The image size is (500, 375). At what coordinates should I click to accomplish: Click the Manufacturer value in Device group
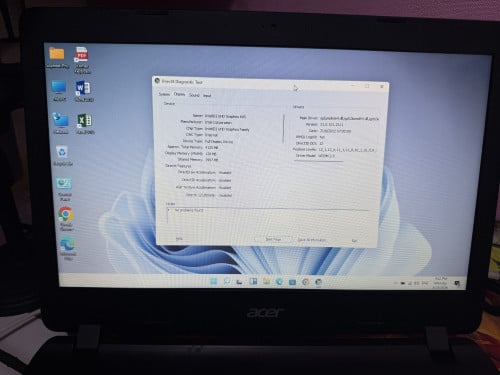pos(218,123)
